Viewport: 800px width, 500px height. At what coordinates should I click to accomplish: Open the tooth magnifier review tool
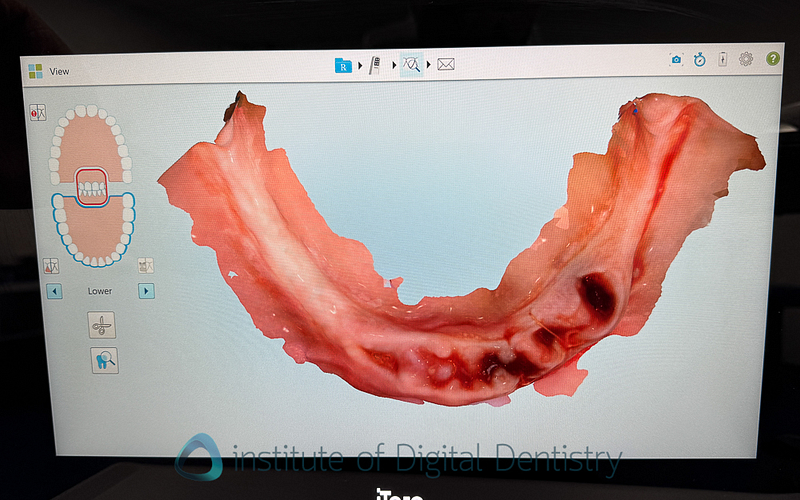point(102,361)
